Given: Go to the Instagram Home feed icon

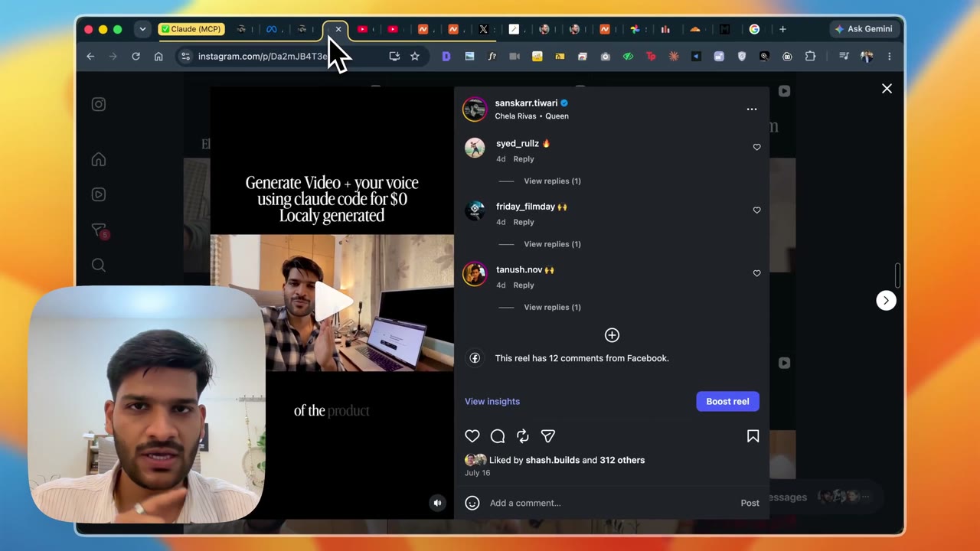Looking at the screenshot, I should point(99,159).
